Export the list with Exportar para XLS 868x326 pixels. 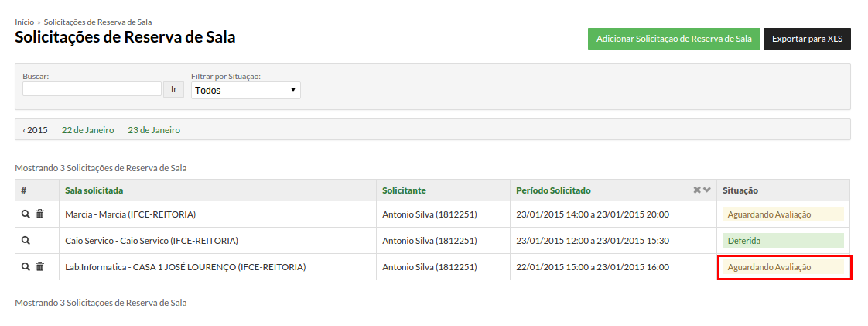coord(807,39)
